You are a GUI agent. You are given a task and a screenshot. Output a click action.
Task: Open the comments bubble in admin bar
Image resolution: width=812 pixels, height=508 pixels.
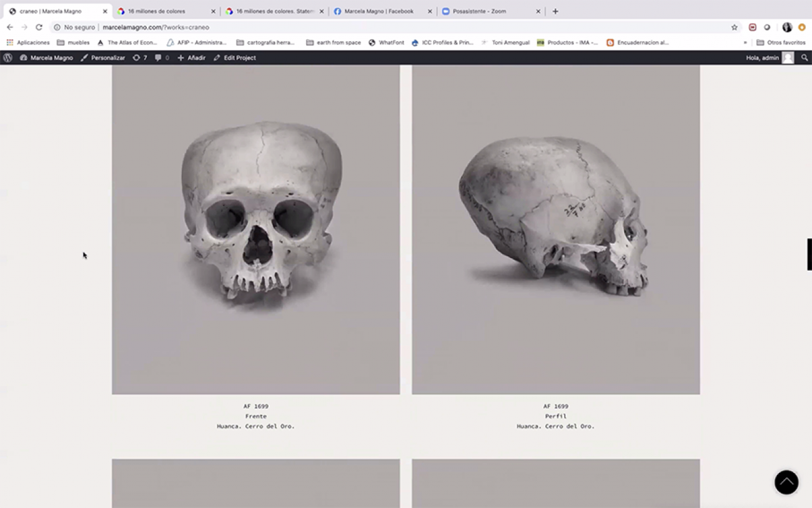tap(162, 57)
